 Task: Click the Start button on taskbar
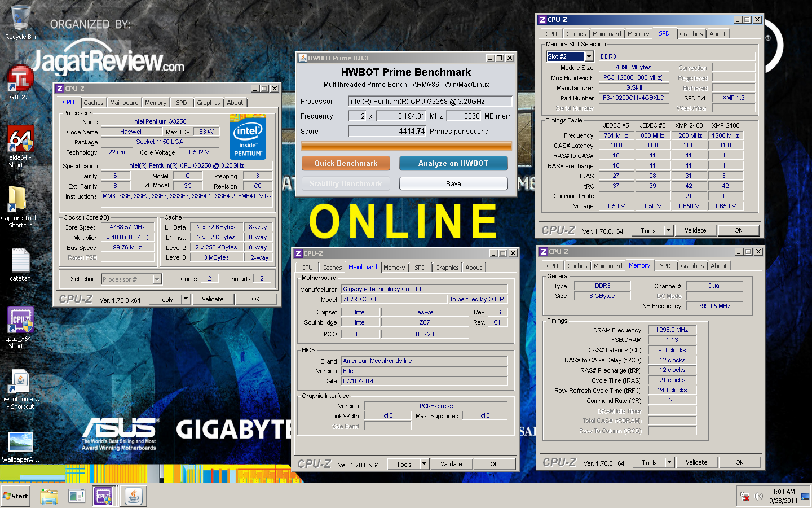coord(15,496)
